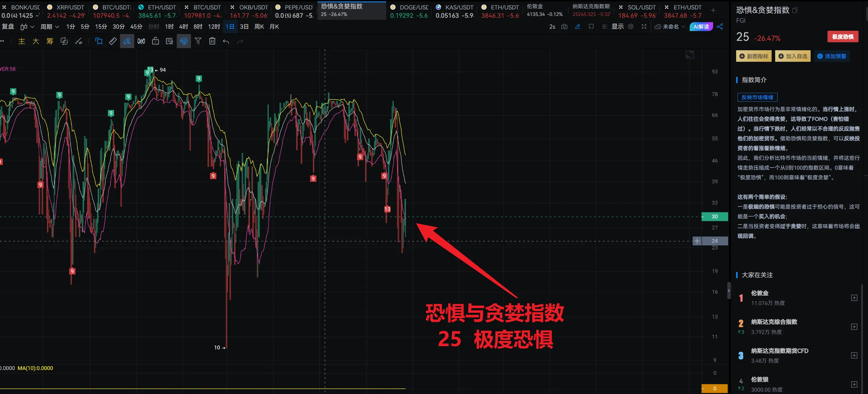Open the refresh-edit indicator icon
The width and height of the screenshot is (868, 394).
64,41
